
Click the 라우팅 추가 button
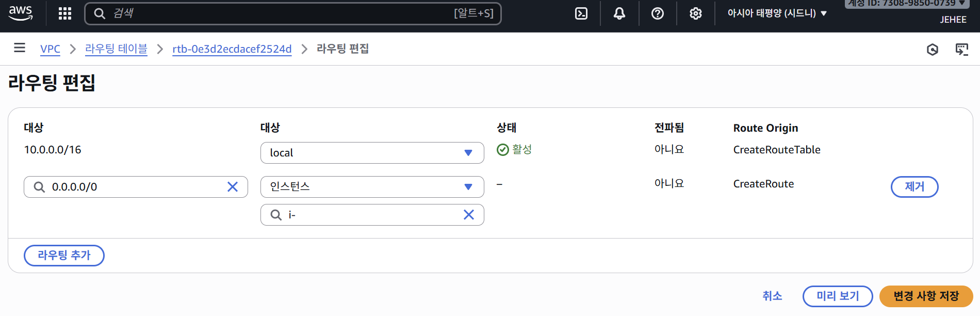pyautogui.click(x=64, y=256)
